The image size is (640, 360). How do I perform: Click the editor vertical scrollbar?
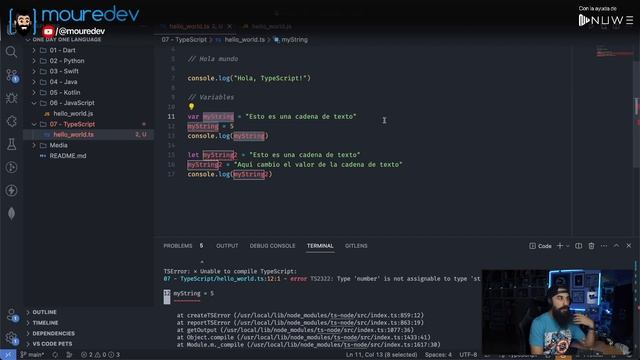[x=637, y=114]
